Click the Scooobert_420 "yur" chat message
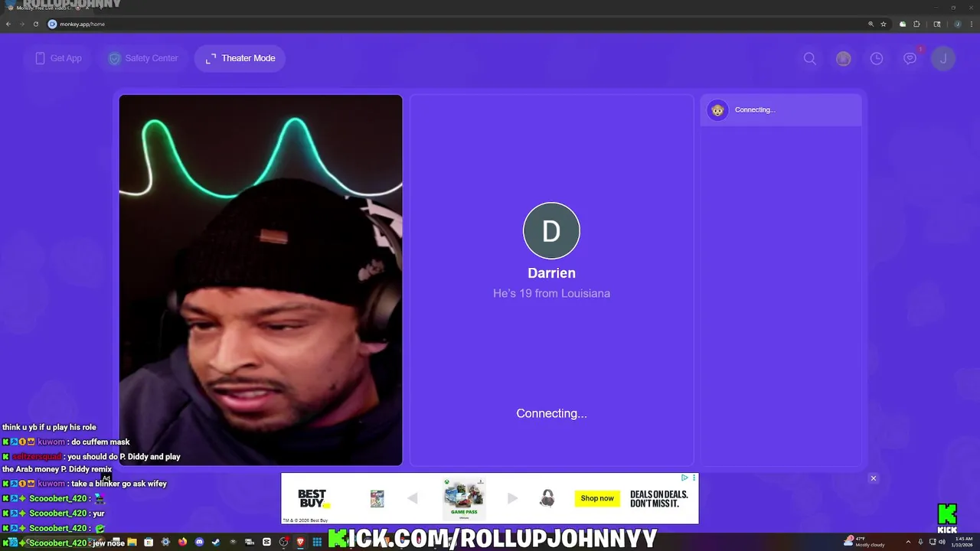 [x=54, y=514]
